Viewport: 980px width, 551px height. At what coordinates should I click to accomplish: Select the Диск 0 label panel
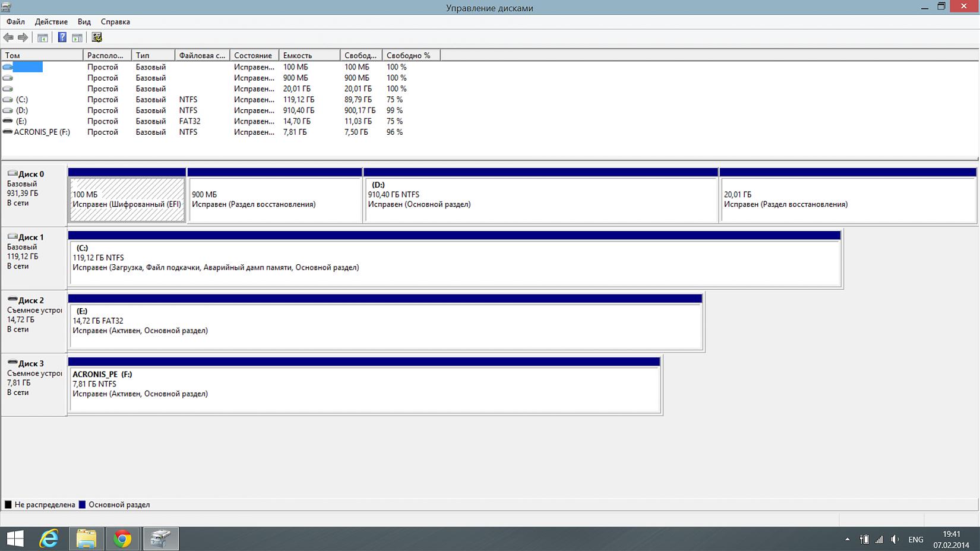34,195
